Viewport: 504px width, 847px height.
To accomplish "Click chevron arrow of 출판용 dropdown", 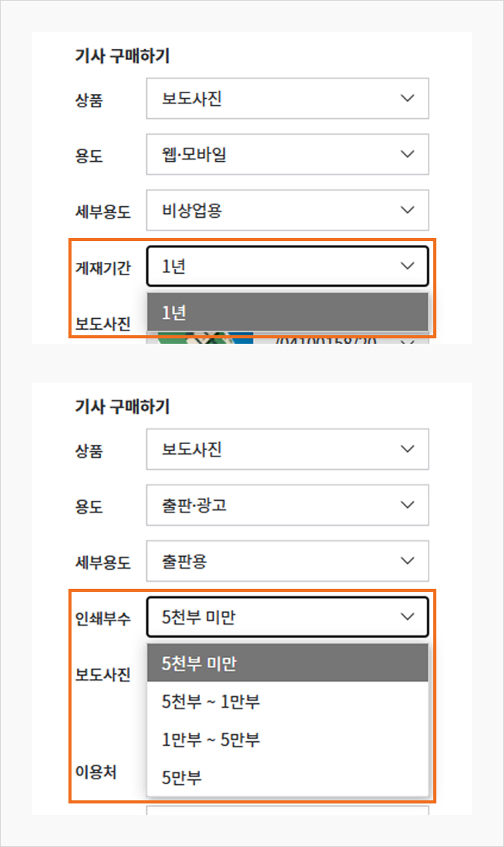I will [408, 561].
